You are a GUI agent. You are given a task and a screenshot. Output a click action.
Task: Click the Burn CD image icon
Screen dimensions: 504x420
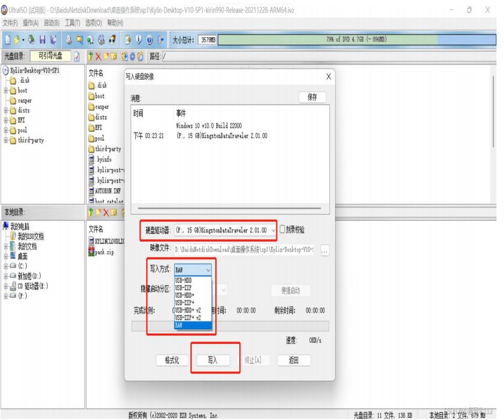coord(113,40)
